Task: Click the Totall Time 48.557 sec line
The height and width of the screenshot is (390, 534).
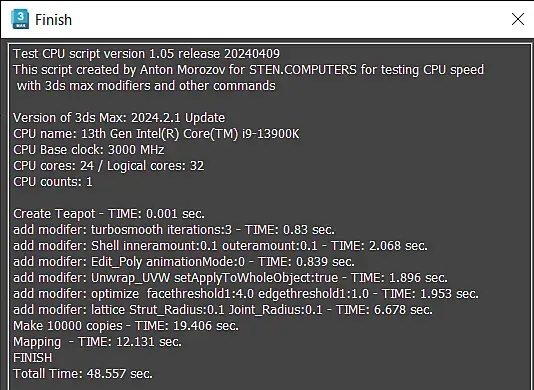Action: coord(83,374)
